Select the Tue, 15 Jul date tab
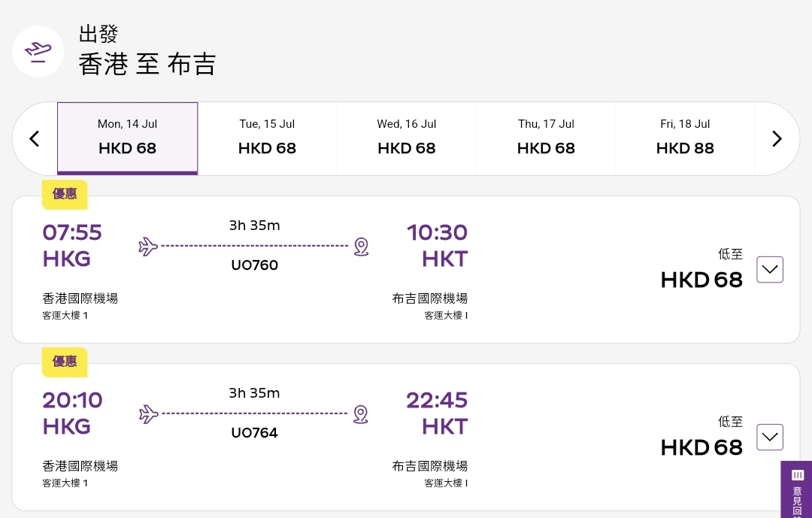 click(267, 138)
